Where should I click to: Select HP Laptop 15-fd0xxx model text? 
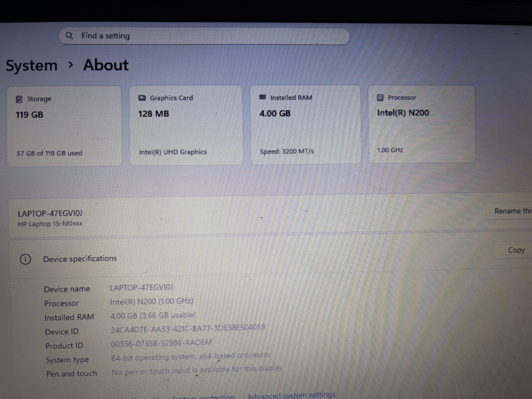50,224
